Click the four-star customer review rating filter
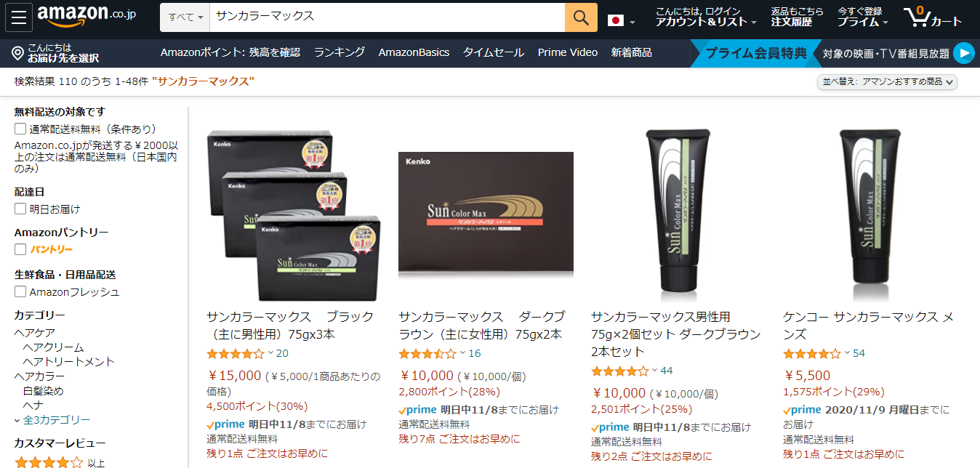The width and height of the screenshot is (980, 468). pos(49,462)
